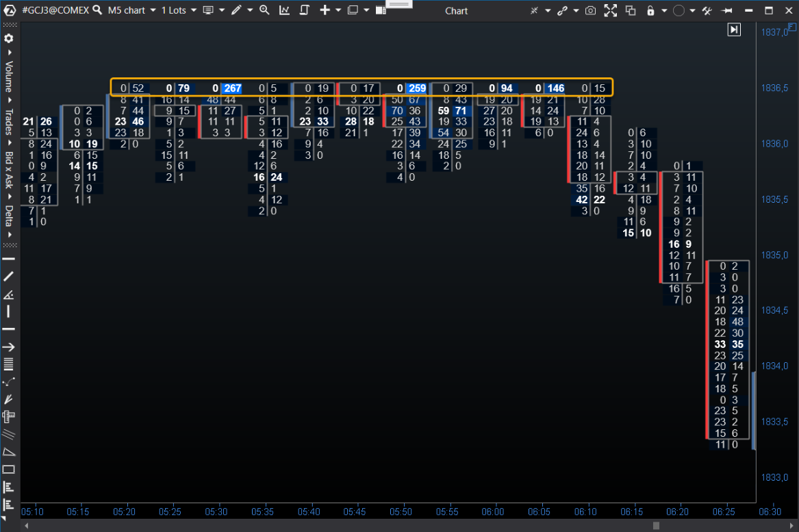Take a chart screenshot with camera icon

[x=590, y=11]
